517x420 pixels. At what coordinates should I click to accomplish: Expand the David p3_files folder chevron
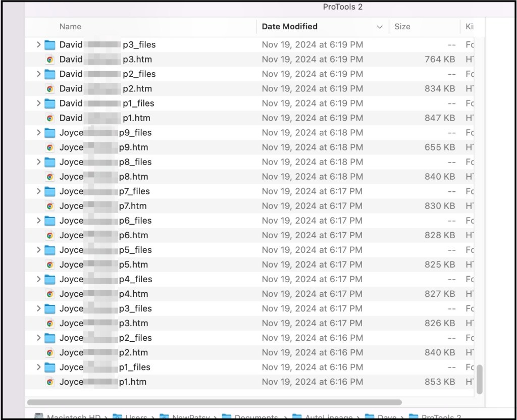click(38, 45)
